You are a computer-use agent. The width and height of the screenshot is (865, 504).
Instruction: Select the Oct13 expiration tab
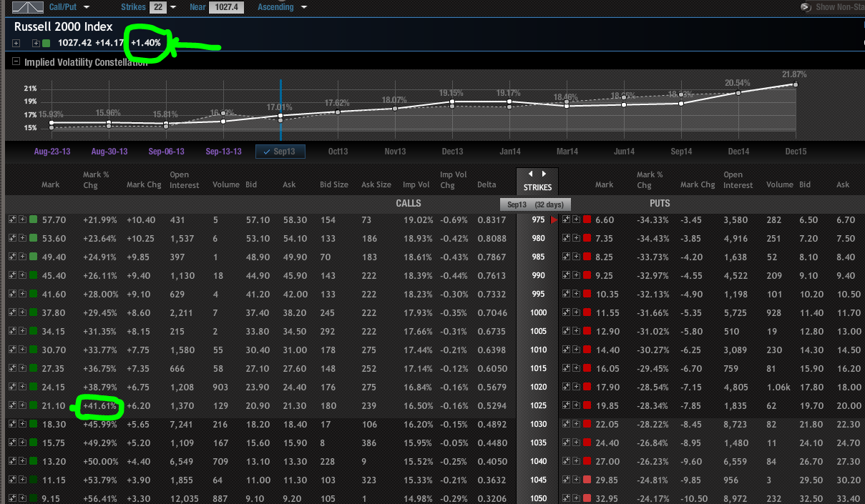coord(338,152)
